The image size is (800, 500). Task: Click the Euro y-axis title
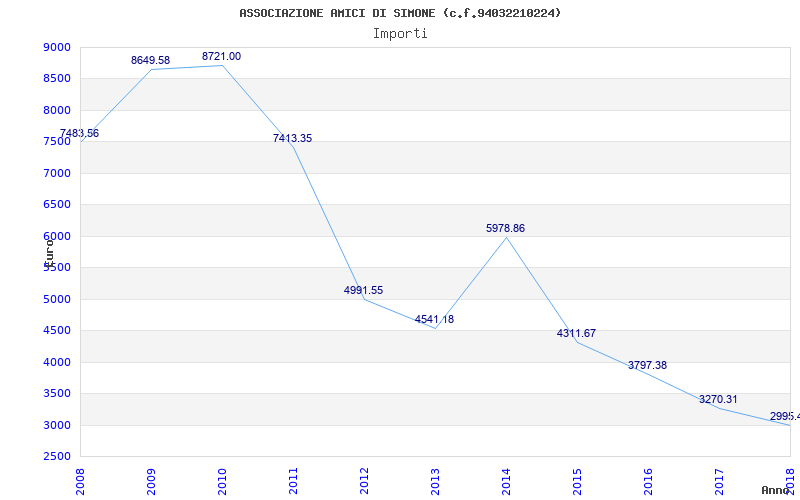(x=49, y=252)
